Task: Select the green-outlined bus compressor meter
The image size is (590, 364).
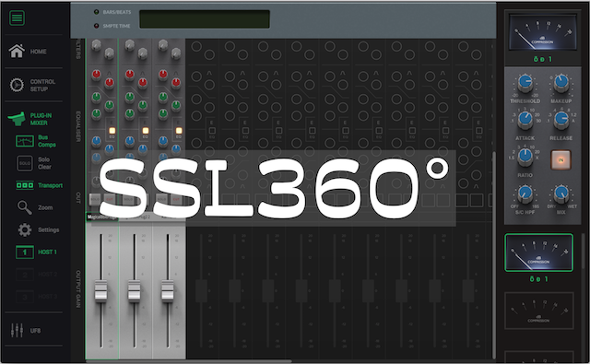Action: [x=538, y=252]
